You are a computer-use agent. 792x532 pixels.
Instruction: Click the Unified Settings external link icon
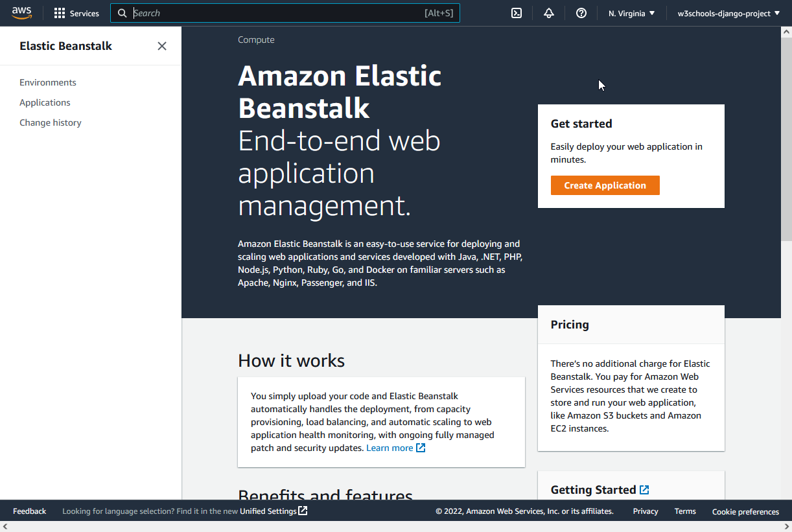pyautogui.click(x=303, y=511)
